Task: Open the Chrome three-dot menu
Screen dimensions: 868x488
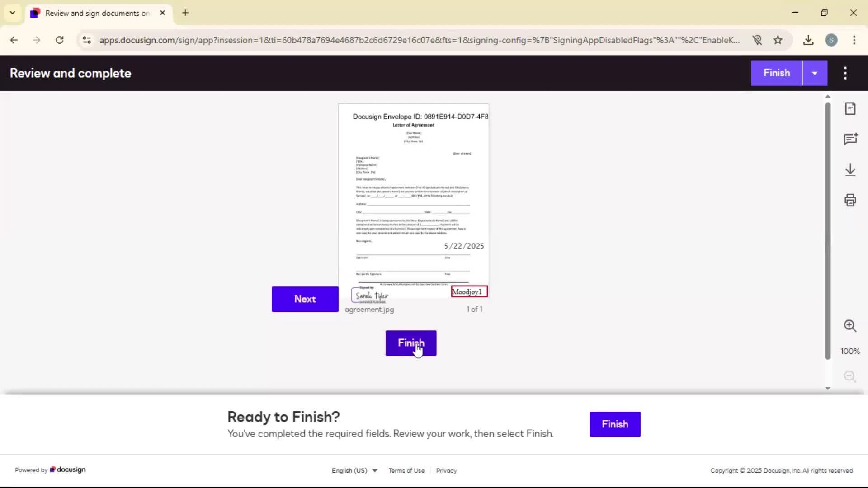Action: (854, 40)
